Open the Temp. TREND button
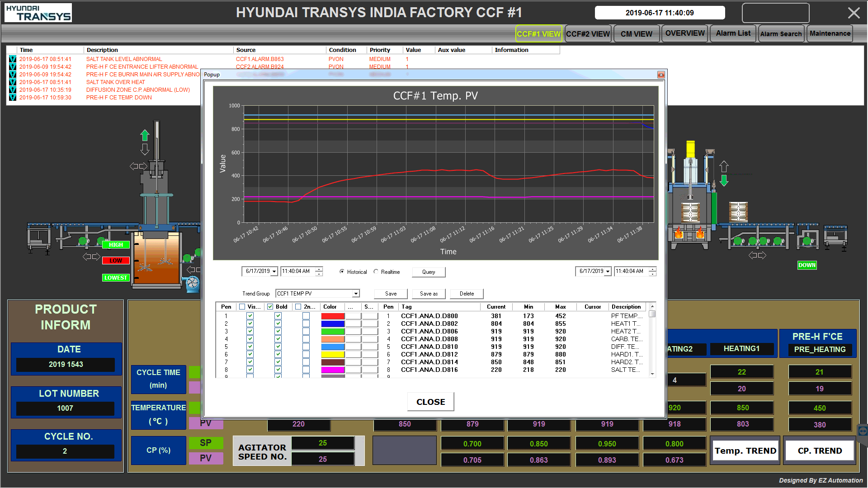 [745, 450]
